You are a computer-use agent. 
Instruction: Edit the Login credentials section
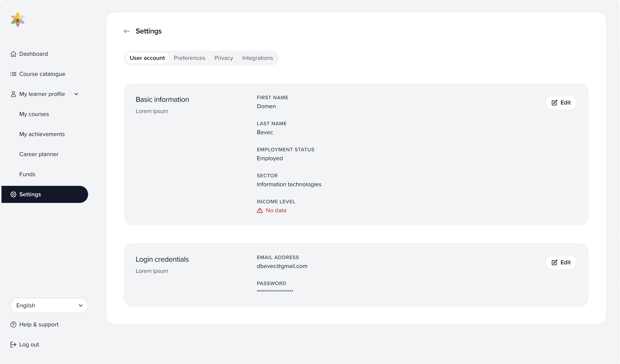(x=561, y=262)
